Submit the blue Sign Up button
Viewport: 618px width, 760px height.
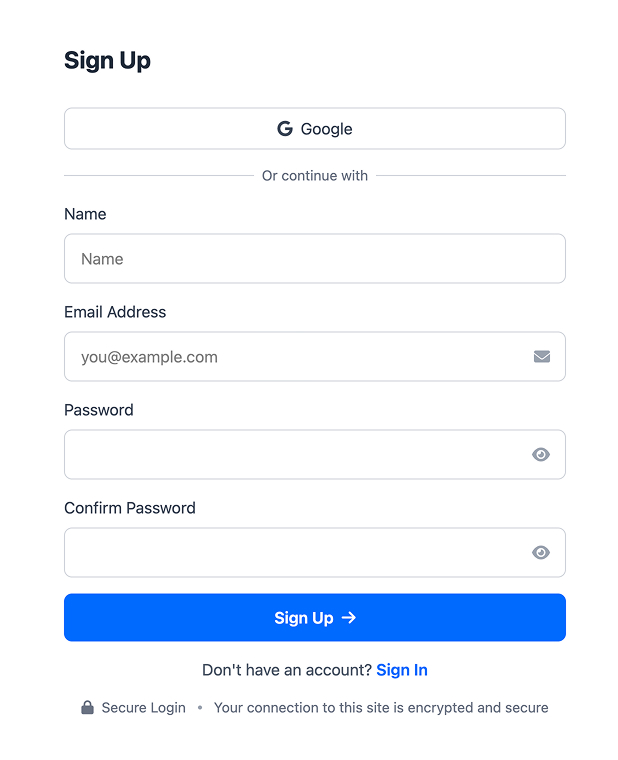click(315, 617)
